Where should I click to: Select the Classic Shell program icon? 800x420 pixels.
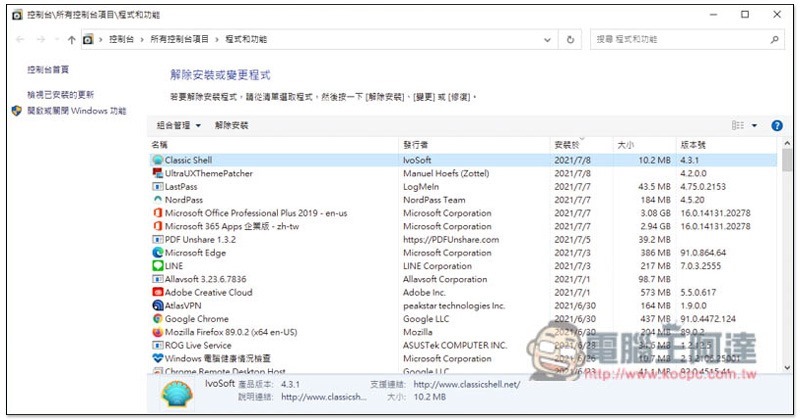pyautogui.click(x=158, y=160)
